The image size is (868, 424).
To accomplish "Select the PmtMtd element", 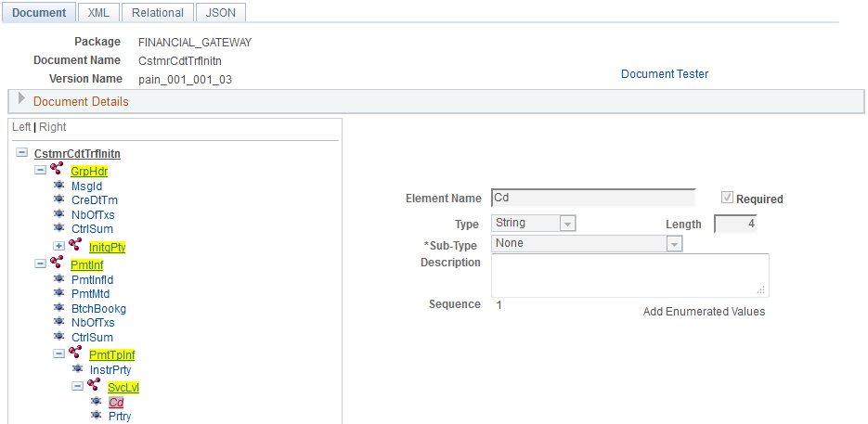I will tap(90, 293).
